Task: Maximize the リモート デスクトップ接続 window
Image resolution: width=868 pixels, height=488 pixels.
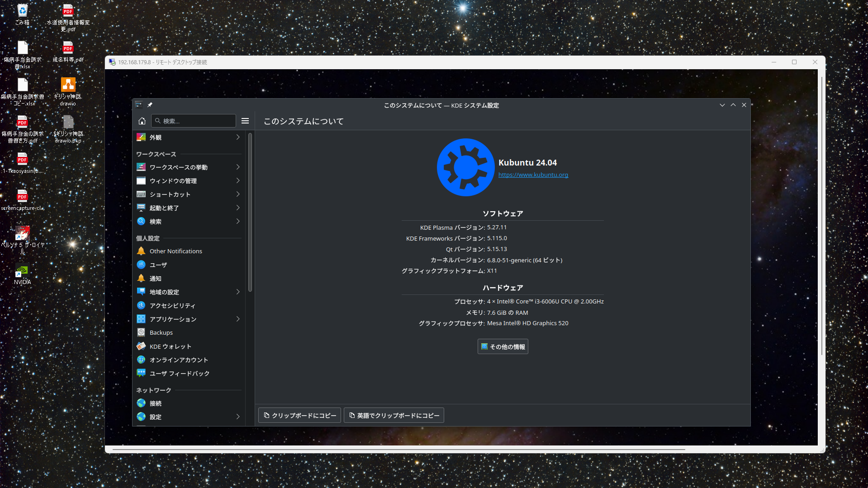Action: pyautogui.click(x=794, y=62)
